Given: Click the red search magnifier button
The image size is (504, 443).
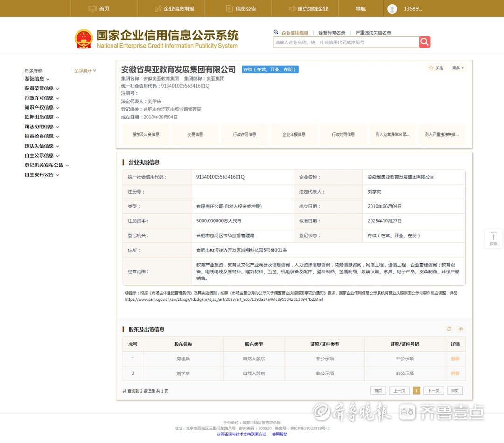Looking at the screenshot, I should point(424,42).
